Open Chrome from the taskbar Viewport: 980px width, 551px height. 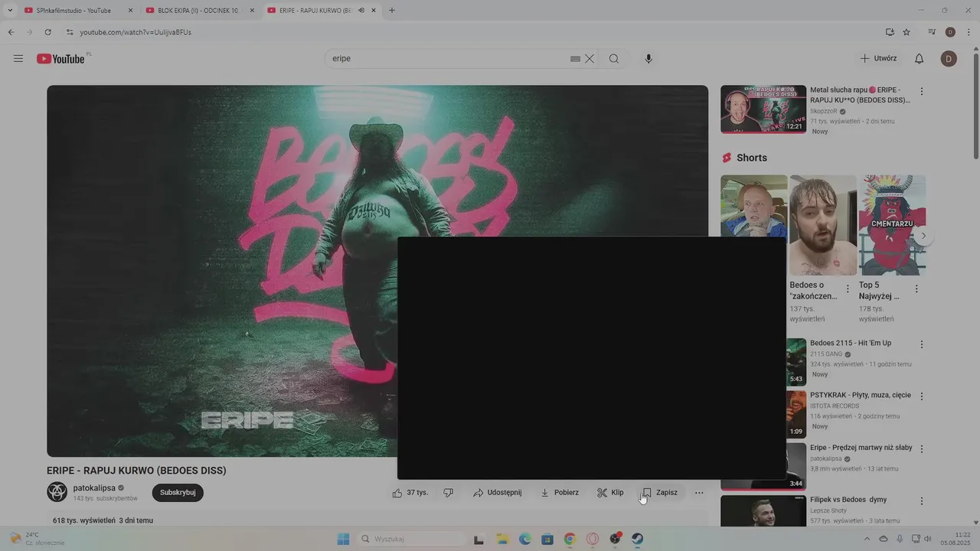(x=570, y=539)
